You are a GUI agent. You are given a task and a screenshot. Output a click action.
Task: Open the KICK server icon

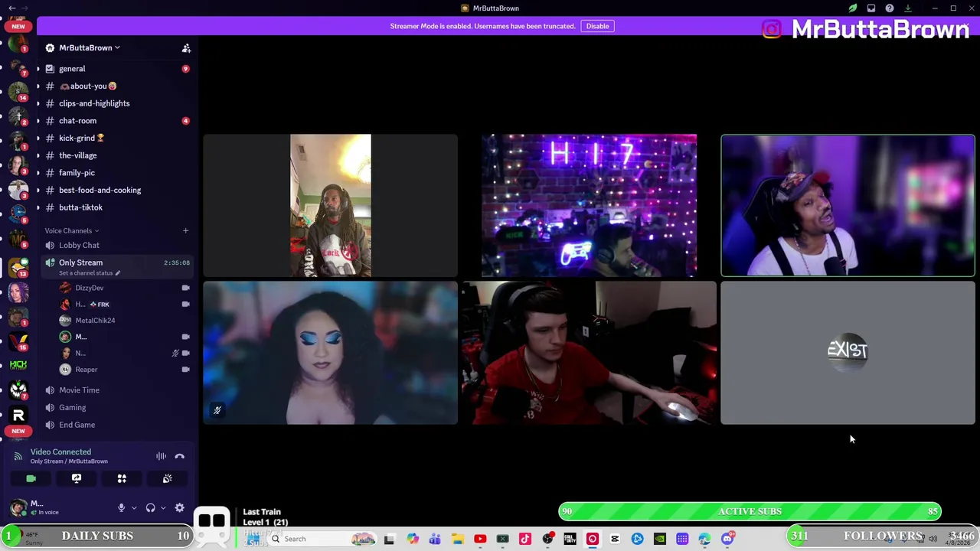pos(18,365)
